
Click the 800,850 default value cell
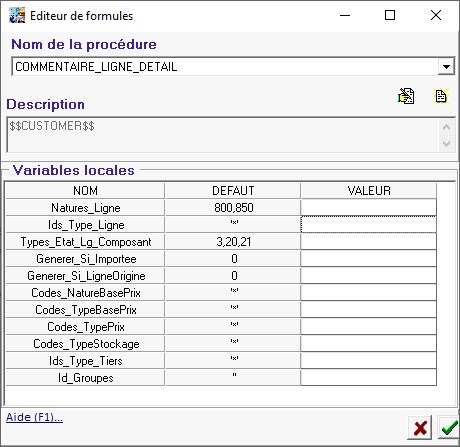[x=233, y=208]
